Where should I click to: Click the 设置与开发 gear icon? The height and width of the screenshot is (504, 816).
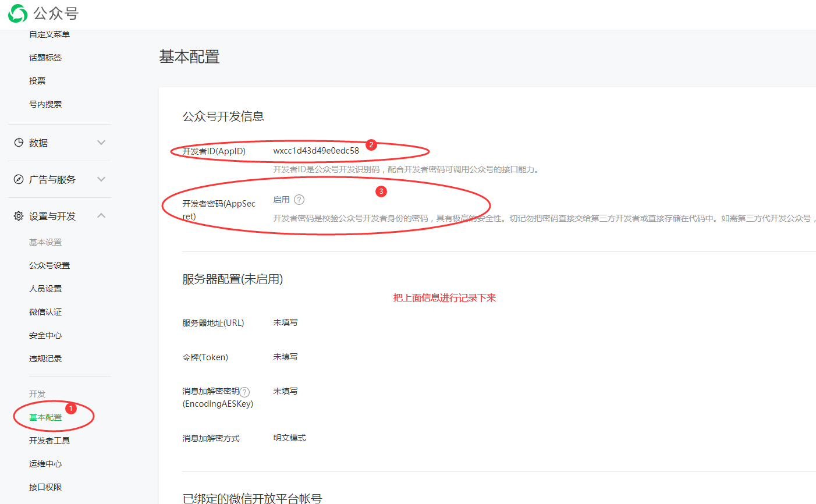19,216
